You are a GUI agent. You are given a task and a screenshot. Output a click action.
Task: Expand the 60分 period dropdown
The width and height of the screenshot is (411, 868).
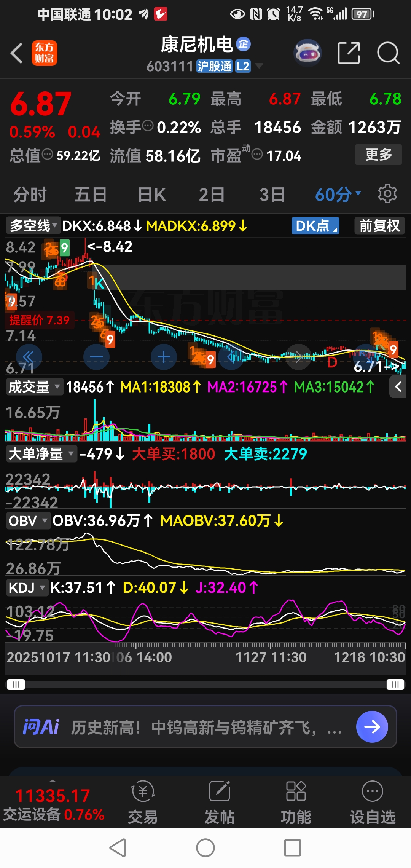(x=338, y=195)
